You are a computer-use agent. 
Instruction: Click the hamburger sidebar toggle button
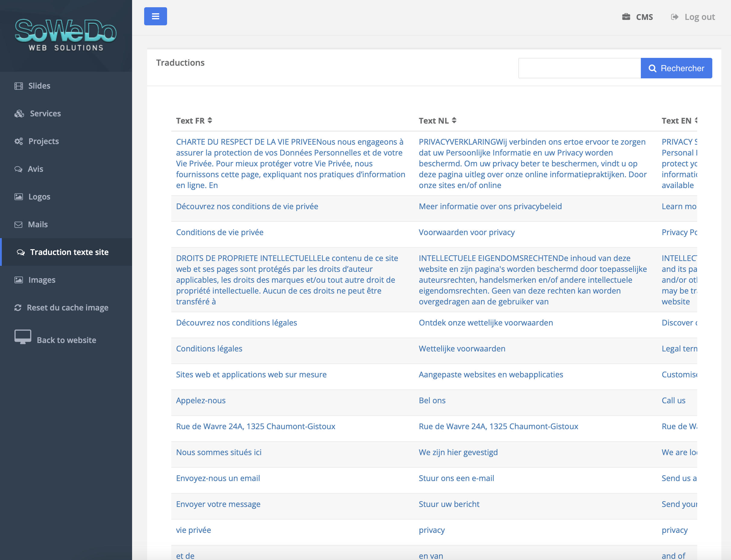point(155,16)
